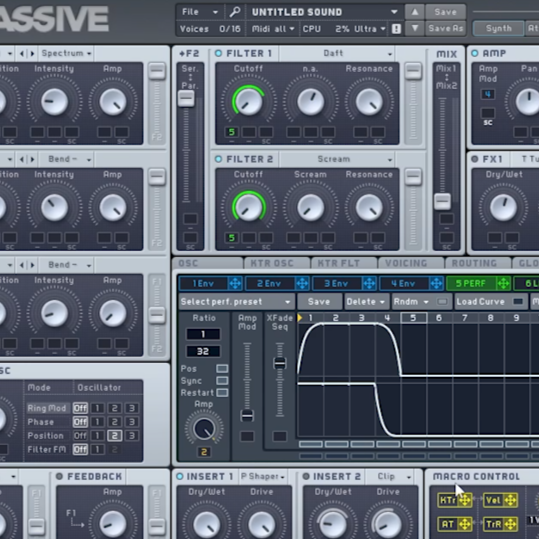
Task: Click the header Save button
Action: (x=445, y=12)
